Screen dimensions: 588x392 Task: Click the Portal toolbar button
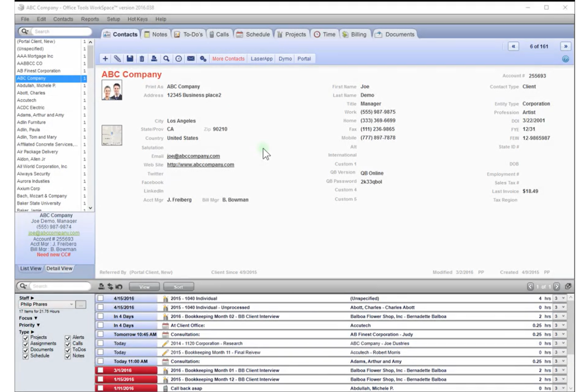304,59
